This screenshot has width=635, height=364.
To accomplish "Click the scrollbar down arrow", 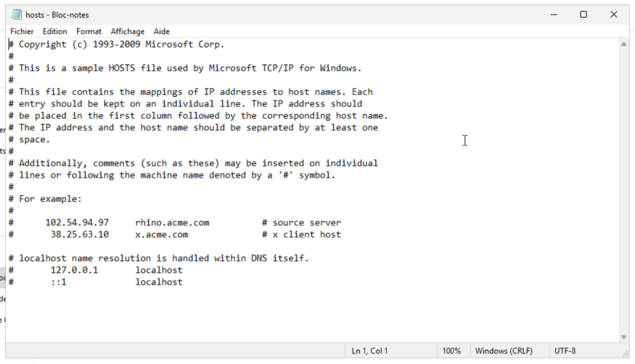I will 624,337.
